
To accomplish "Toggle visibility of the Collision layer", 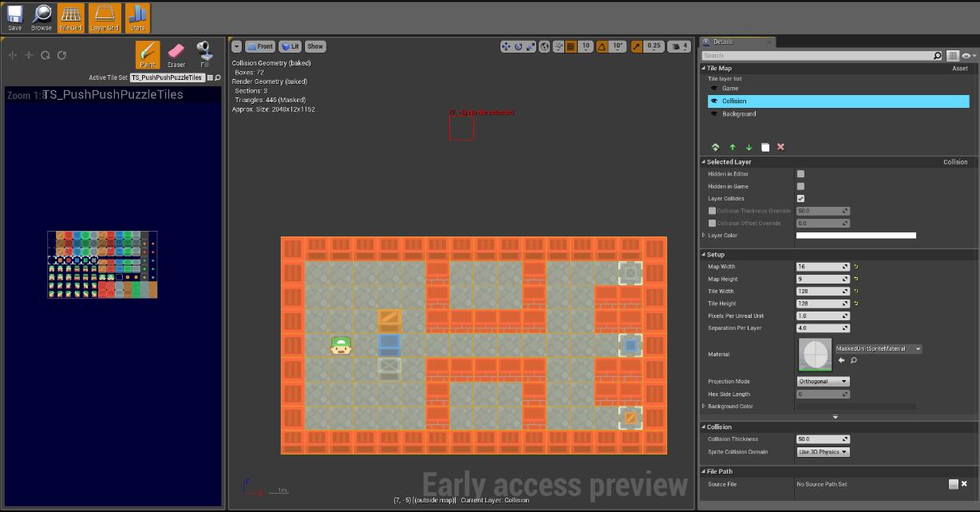I will [713, 101].
